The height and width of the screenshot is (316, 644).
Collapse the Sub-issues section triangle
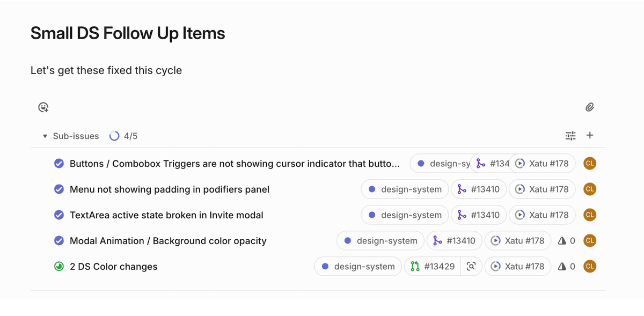coord(45,136)
